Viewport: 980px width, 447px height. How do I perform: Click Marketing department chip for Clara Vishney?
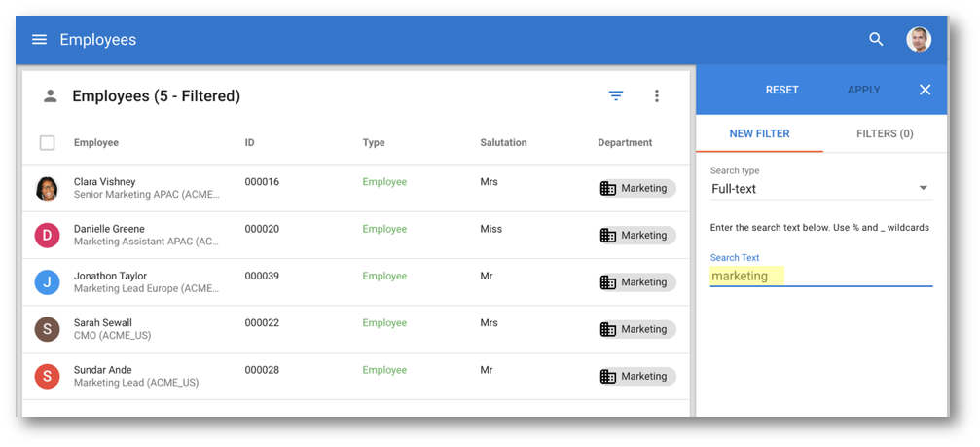tap(636, 188)
